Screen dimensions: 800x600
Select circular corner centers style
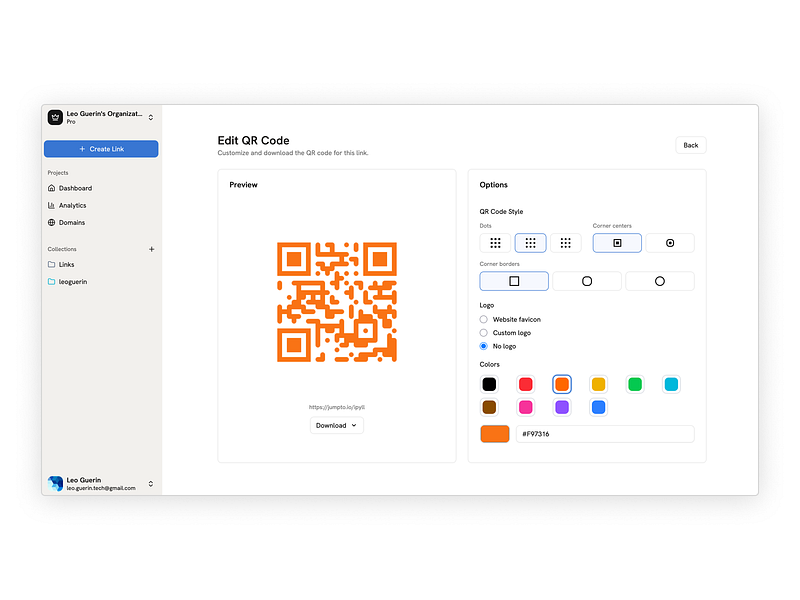670,243
